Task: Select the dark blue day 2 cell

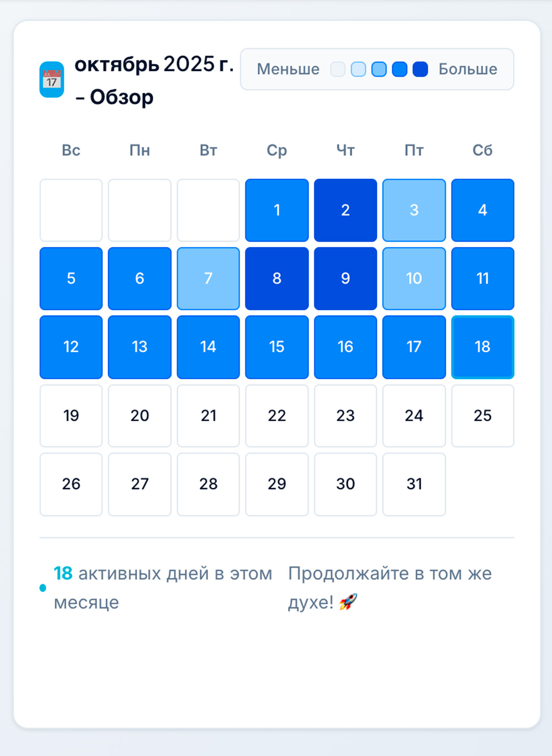Action: point(346,210)
